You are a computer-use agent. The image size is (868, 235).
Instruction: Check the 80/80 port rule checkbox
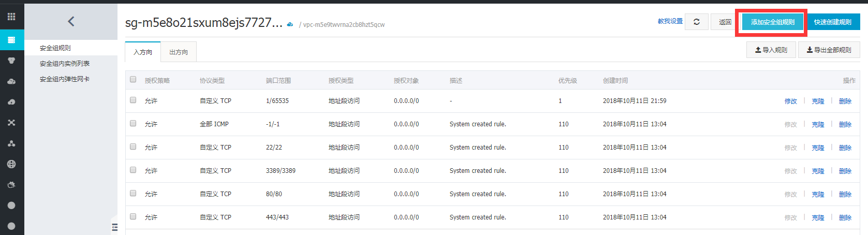[133, 193]
